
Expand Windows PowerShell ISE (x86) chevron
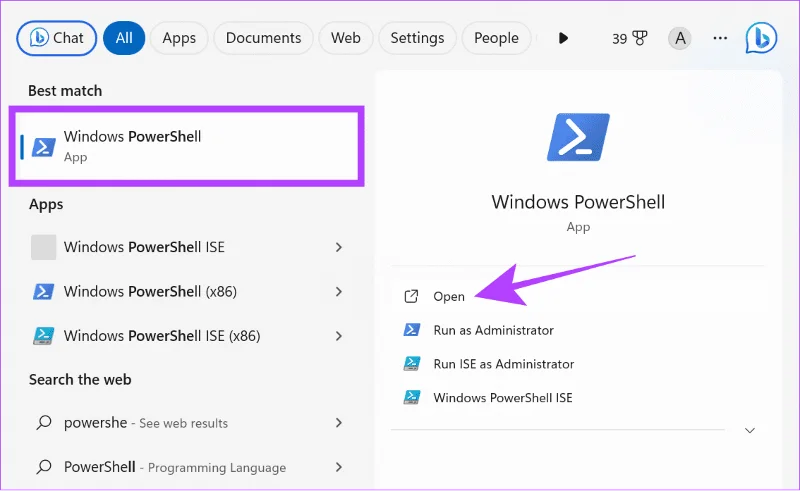[338, 336]
